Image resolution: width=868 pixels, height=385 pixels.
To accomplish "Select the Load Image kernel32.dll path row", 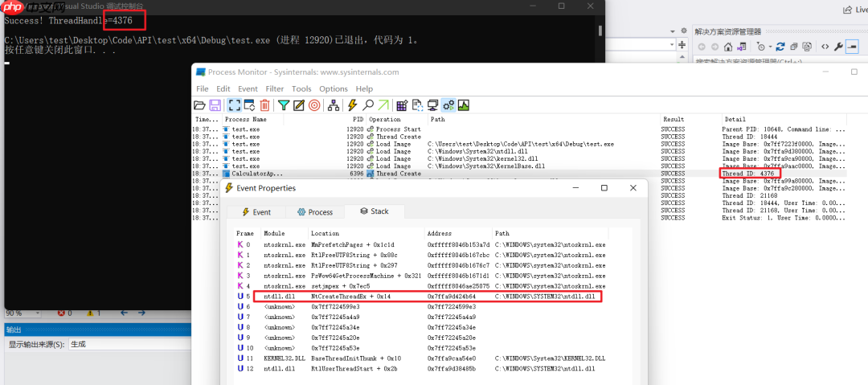I will pos(519,158).
